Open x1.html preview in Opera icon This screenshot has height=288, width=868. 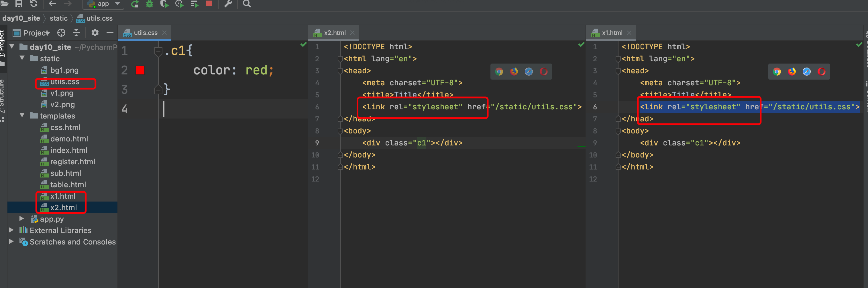click(822, 71)
